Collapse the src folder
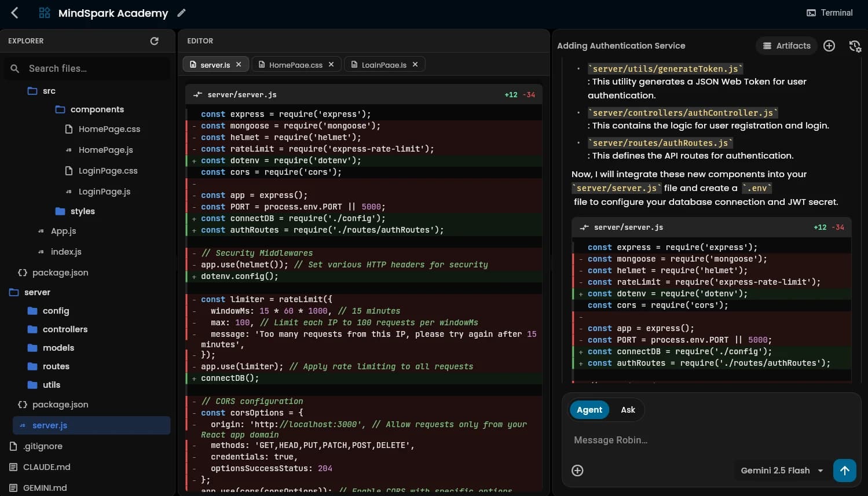 coord(49,91)
